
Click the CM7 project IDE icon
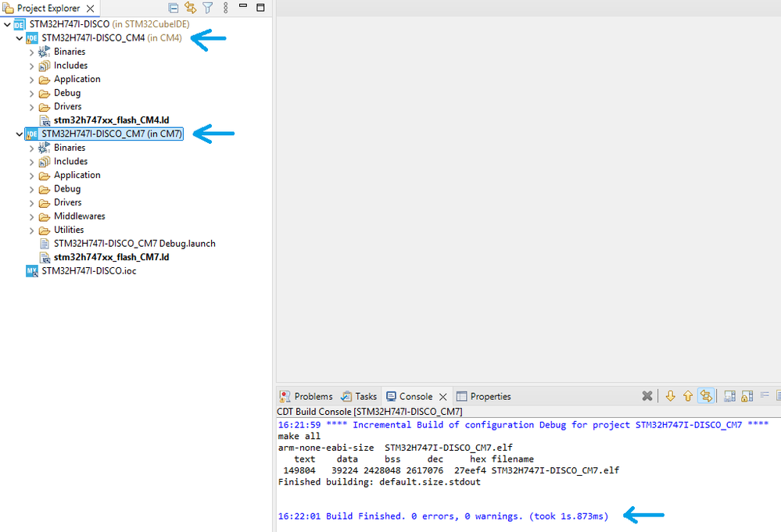32,134
